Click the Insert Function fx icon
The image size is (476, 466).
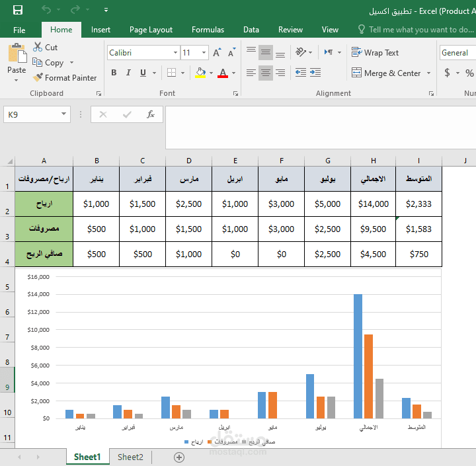point(151,114)
